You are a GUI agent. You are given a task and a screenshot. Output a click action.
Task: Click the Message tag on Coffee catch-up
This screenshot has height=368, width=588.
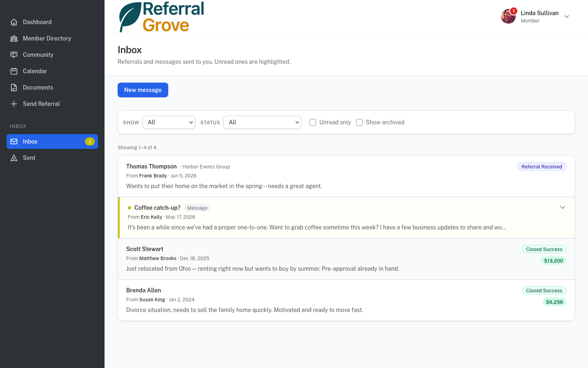pyautogui.click(x=197, y=208)
